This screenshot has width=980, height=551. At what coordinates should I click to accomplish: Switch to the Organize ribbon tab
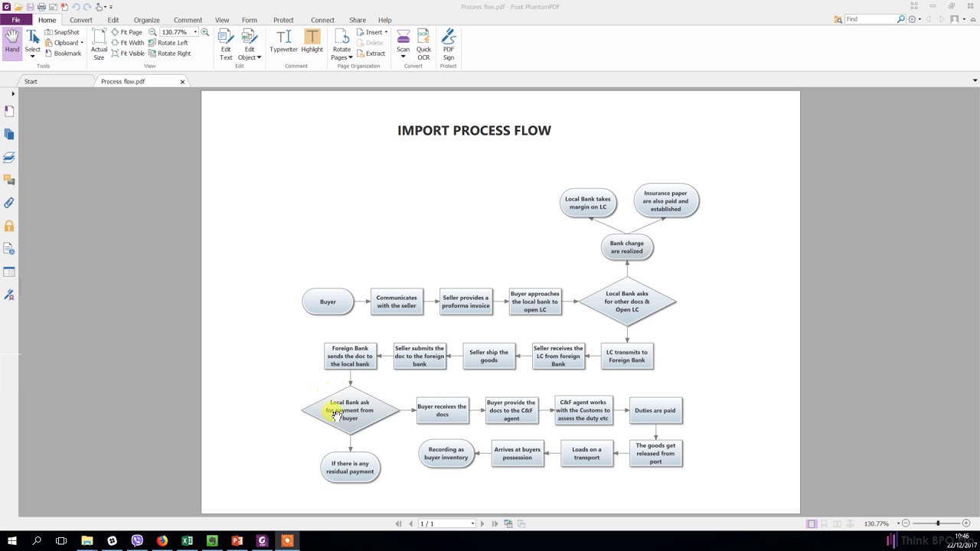click(146, 20)
